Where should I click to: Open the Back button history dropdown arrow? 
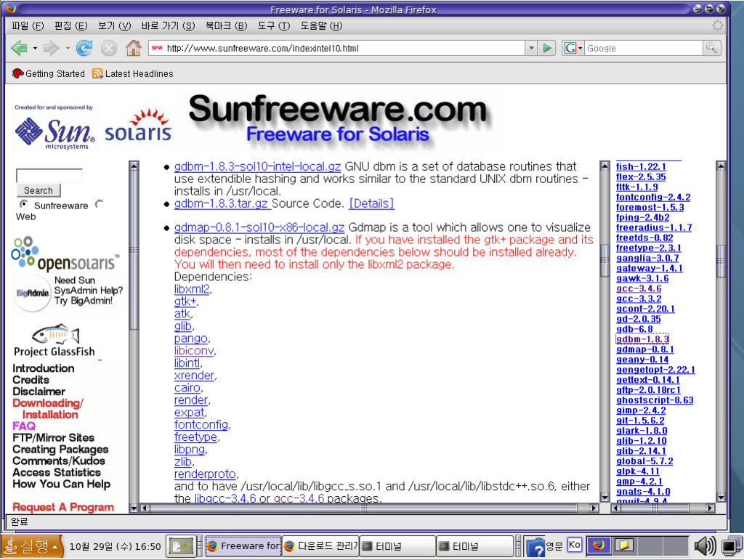(35, 48)
